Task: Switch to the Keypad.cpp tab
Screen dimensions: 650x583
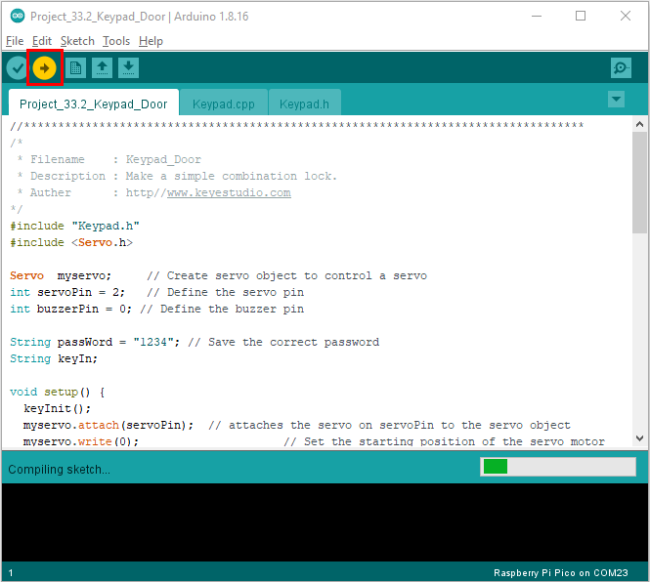Action: (x=223, y=104)
